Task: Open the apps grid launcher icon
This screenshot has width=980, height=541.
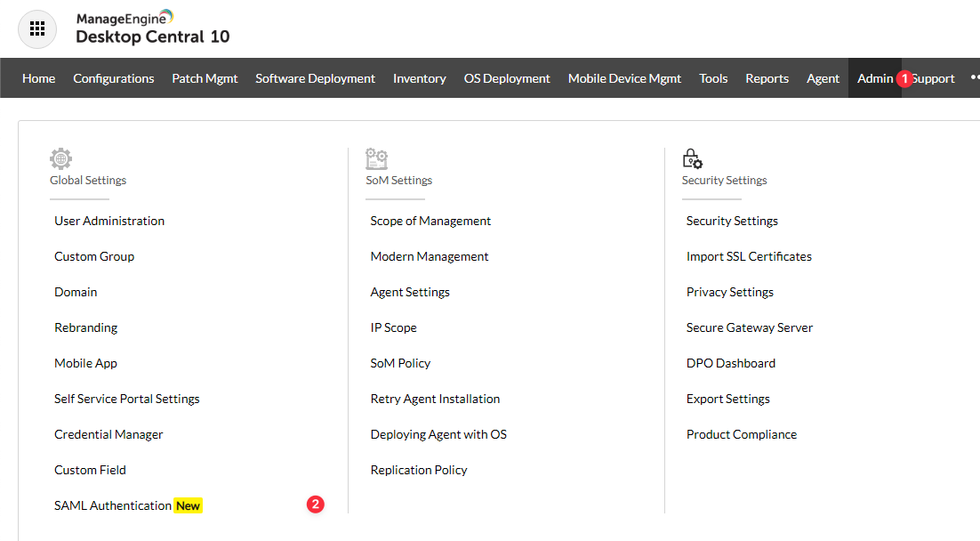Action: point(37,28)
